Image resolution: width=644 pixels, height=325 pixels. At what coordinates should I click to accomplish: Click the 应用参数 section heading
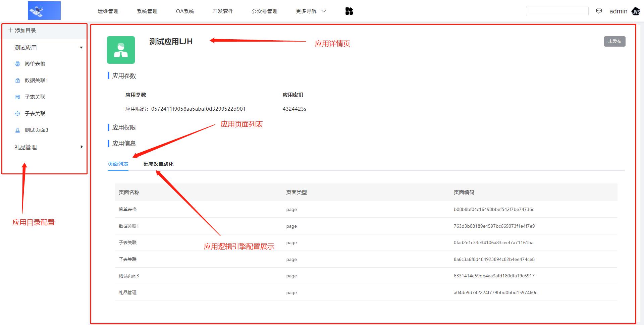click(124, 76)
